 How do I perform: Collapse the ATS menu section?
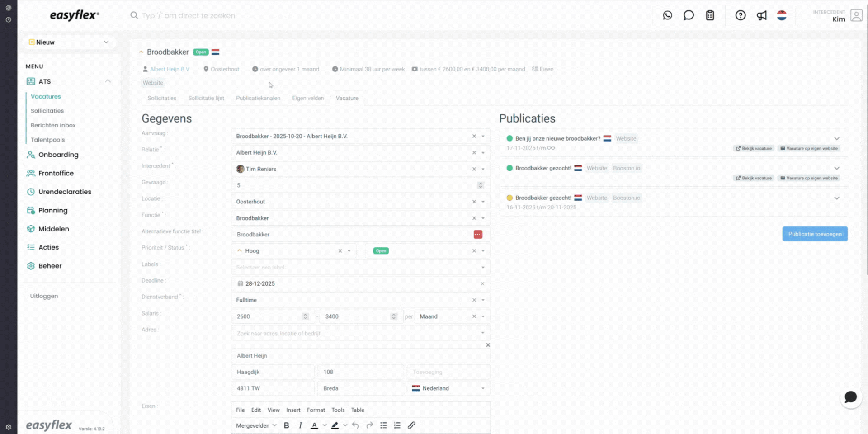click(108, 81)
